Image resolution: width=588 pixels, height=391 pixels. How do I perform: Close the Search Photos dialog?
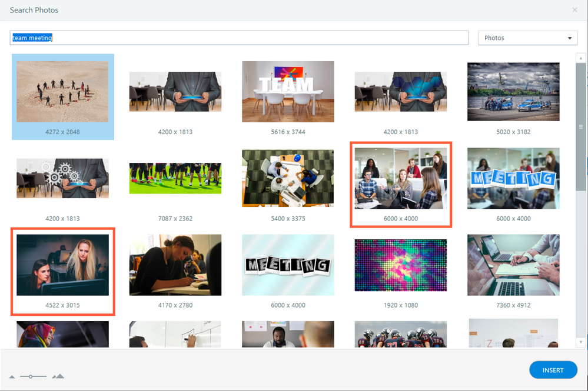574,10
